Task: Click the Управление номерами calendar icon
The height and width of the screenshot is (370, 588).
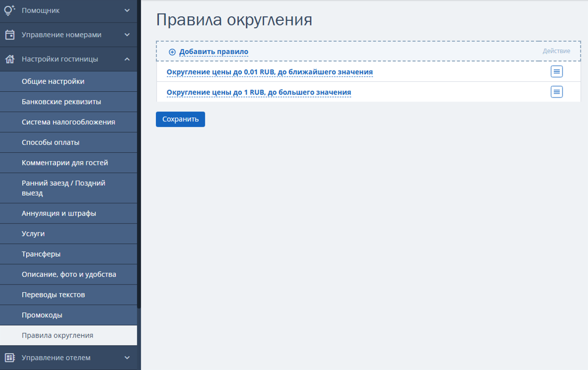Action: [x=10, y=35]
